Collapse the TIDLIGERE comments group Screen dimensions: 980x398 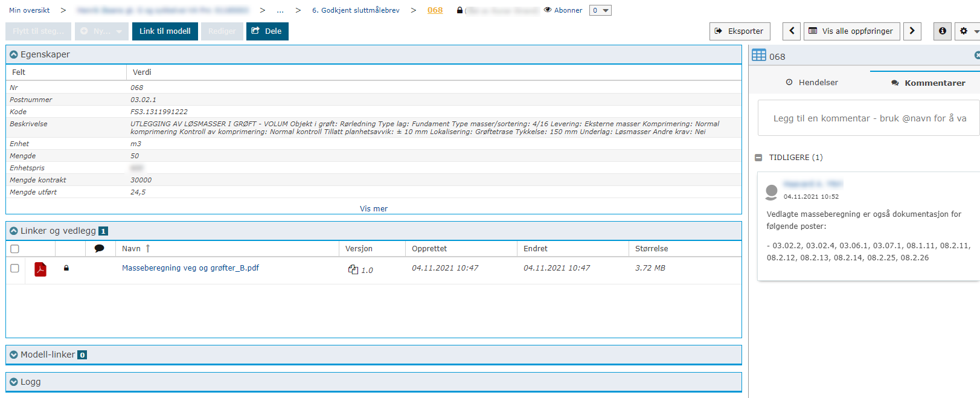(x=758, y=158)
